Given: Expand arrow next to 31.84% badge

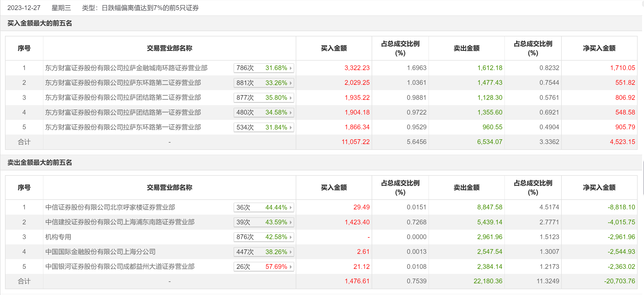Looking at the screenshot, I should click(x=291, y=128).
